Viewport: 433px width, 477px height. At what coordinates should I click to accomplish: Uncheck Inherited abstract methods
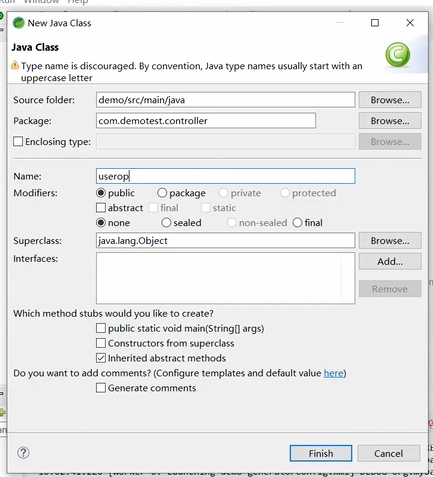click(x=101, y=358)
